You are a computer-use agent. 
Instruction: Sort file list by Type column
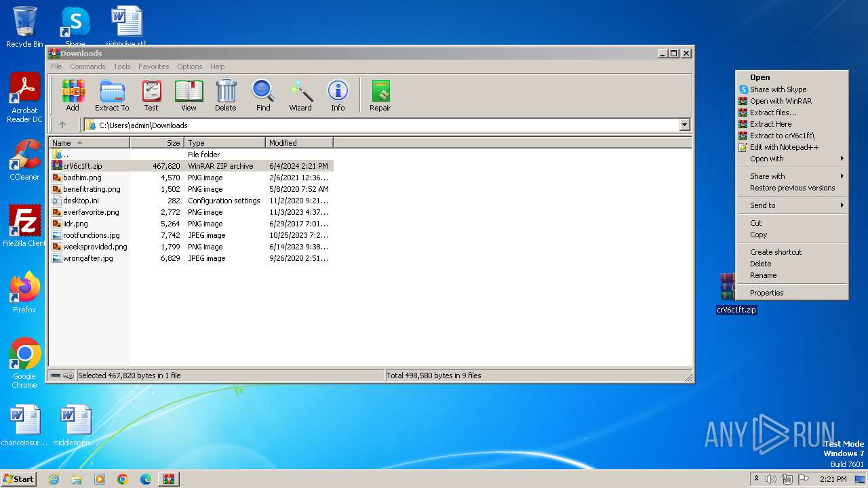click(224, 143)
